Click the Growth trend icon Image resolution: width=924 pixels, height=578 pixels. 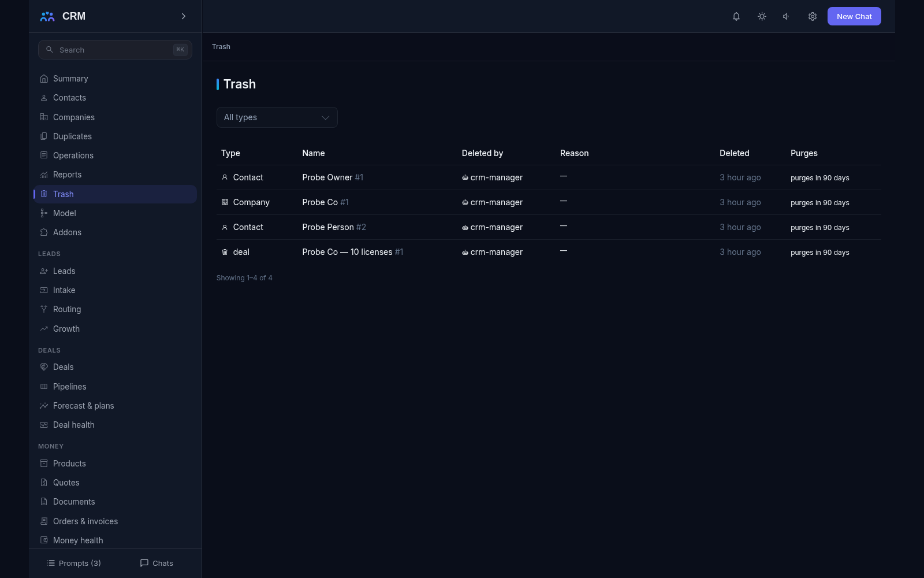point(44,329)
